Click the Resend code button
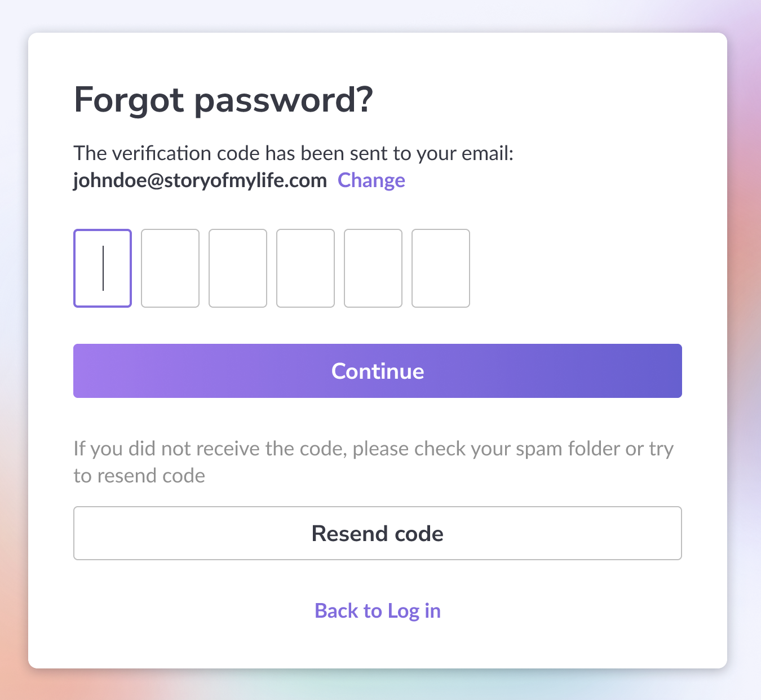 pyautogui.click(x=378, y=533)
